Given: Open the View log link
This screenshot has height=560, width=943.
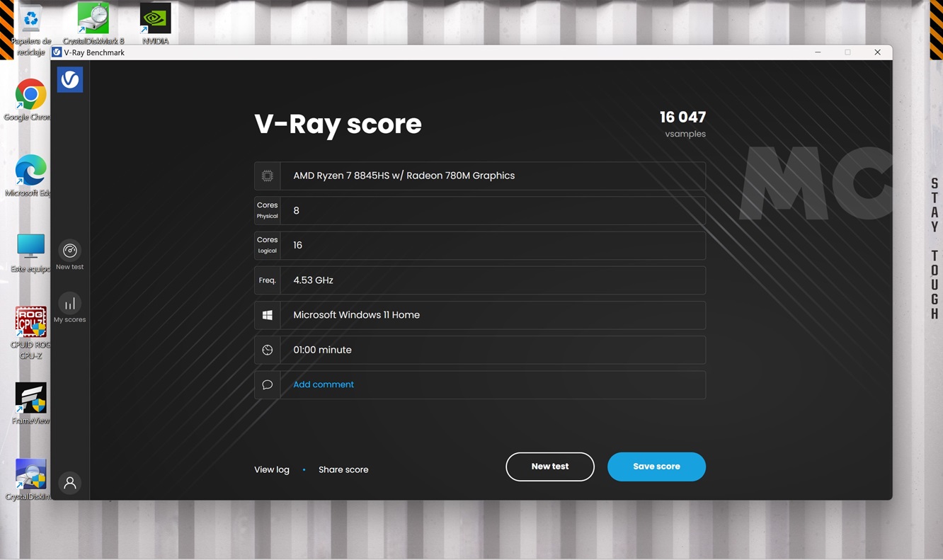Looking at the screenshot, I should pyautogui.click(x=272, y=469).
